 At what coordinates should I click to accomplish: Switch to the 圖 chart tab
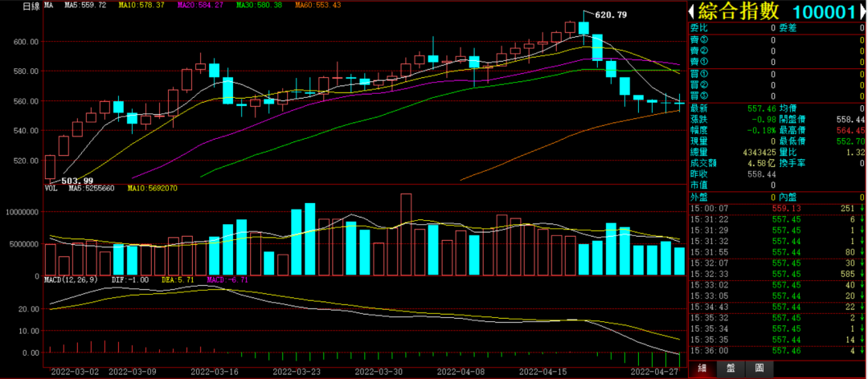point(759,369)
